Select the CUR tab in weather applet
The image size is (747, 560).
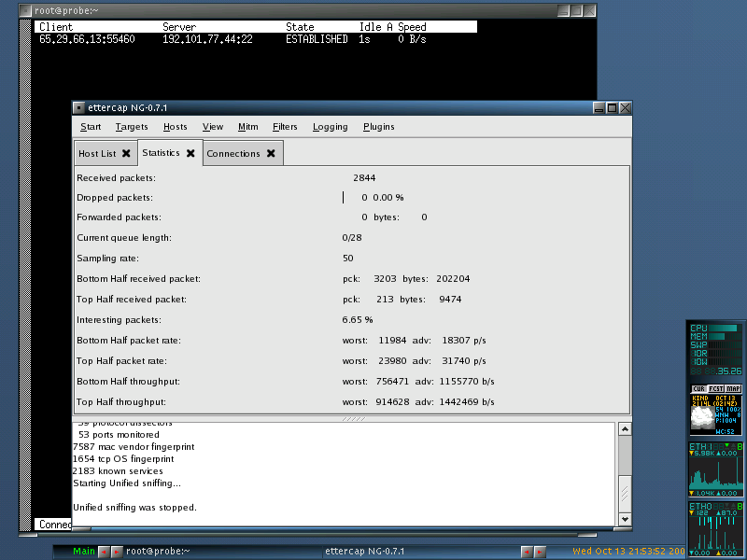[698, 388]
